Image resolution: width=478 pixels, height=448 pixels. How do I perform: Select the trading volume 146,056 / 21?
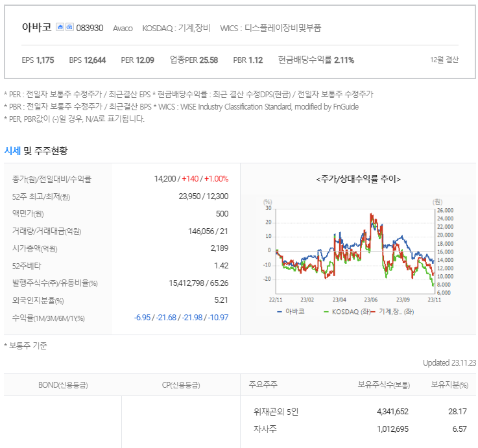point(208,231)
